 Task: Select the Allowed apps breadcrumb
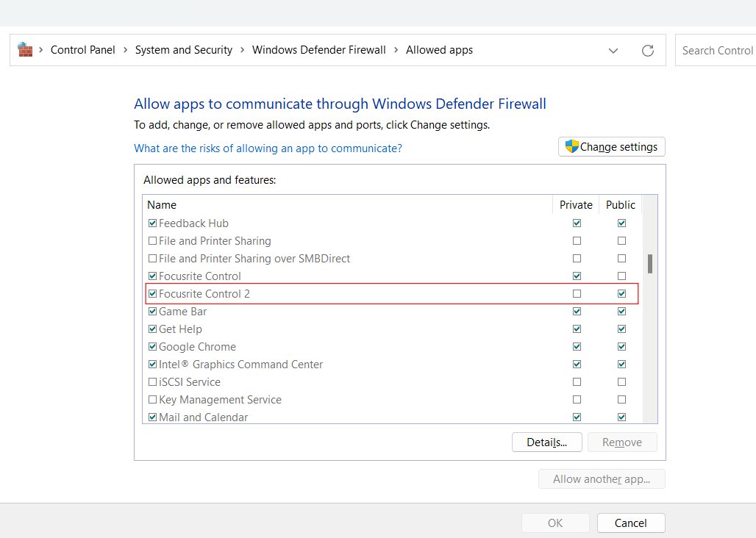click(439, 50)
